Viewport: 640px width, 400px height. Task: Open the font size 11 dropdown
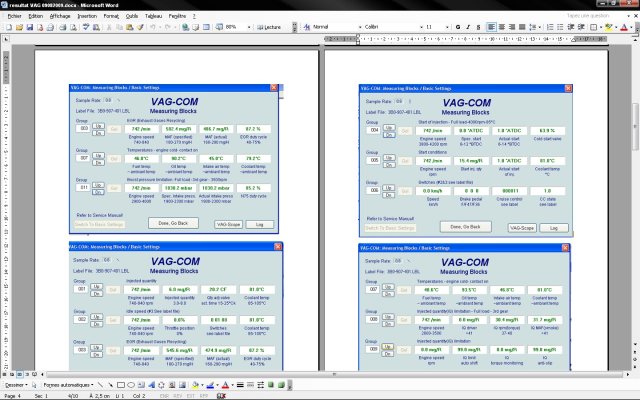[447, 27]
